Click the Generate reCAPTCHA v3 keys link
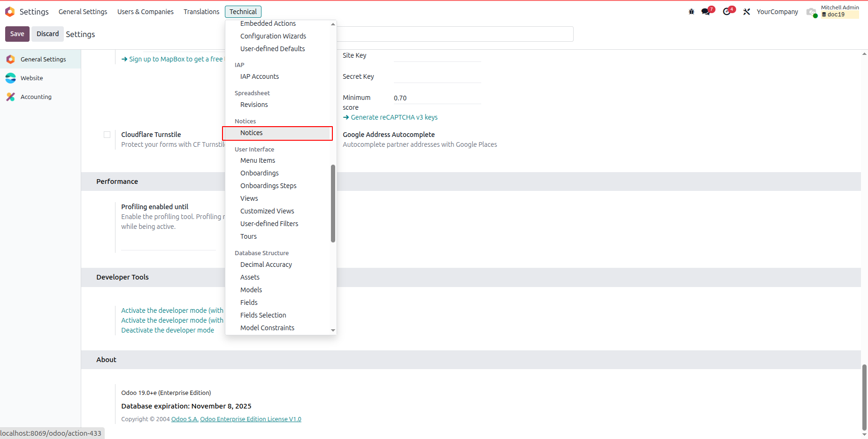The width and height of the screenshot is (868, 439). 394,117
